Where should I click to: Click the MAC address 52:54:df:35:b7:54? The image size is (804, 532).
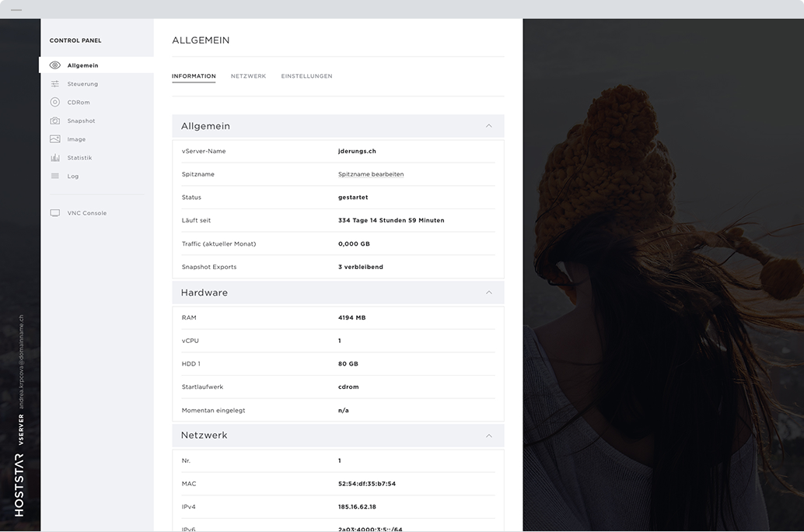click(x=366, y=484)
